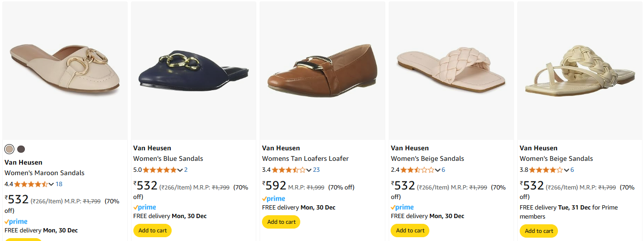Open Women's Maroon Sandals product link
This screenshot has width=644, height=241.
pyautogui.click(x=44, y=173)
